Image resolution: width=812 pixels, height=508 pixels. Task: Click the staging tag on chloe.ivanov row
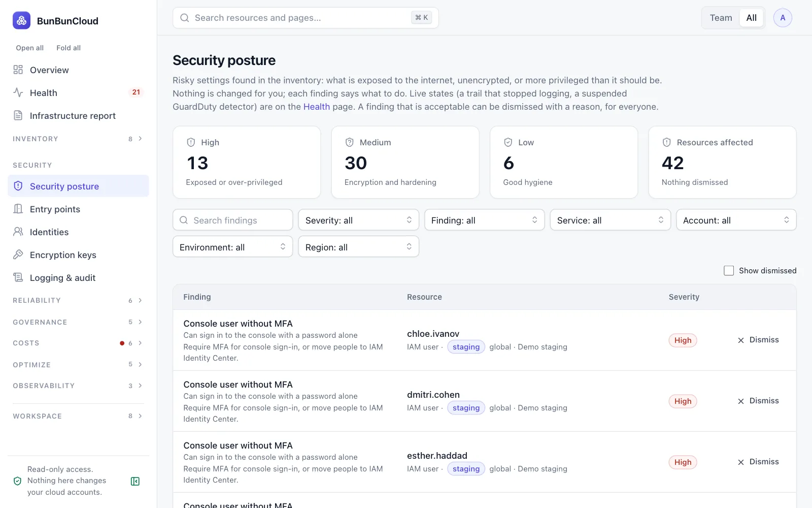pos(466,347)
